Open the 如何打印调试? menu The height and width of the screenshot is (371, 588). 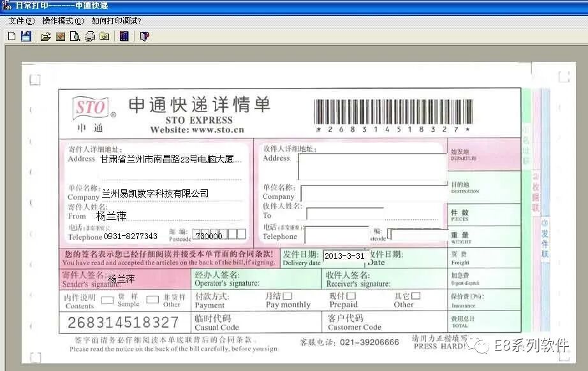[116, 21]
